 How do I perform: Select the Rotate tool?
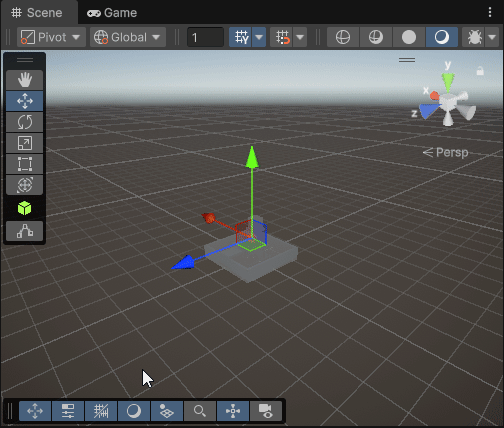click(25, 122)
